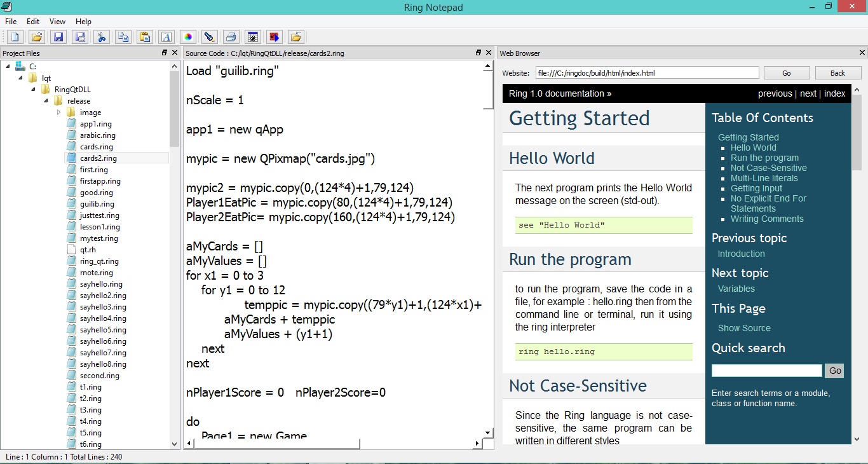Open the color picker toolbar icon

pos(187,37)
